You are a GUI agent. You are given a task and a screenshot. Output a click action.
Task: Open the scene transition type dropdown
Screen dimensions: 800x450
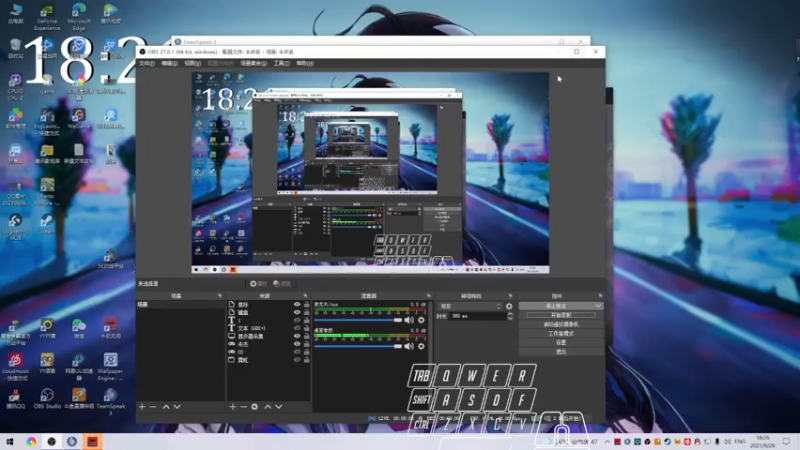[x=470, y=306]
